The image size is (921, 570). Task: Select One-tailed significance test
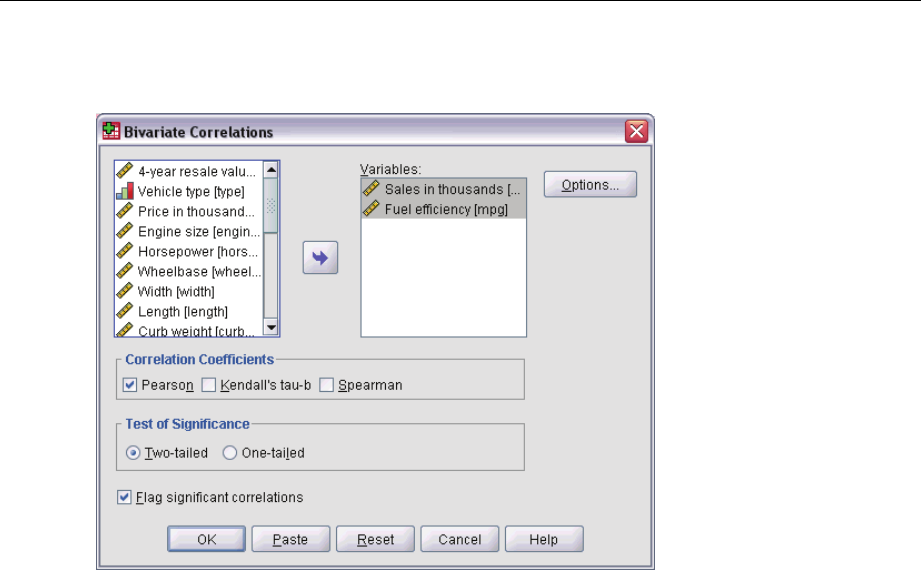pyautogui.click(x=230, y=453)
